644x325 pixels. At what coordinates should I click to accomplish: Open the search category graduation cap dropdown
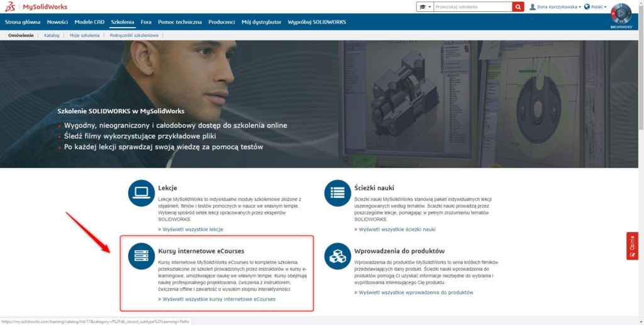point(425,7)
